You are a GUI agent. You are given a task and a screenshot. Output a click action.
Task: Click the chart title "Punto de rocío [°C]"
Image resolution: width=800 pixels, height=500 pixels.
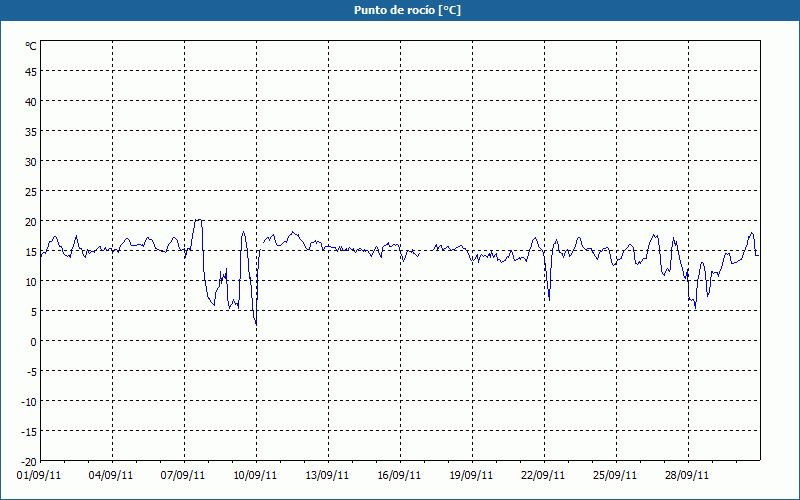pyautogui.click(x=407, y=10)
